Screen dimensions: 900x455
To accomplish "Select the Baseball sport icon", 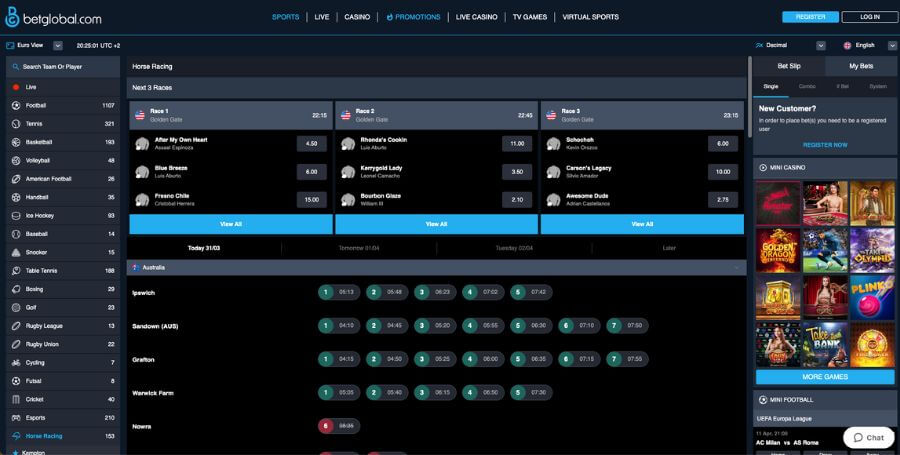I will click(x=16, y=234).
